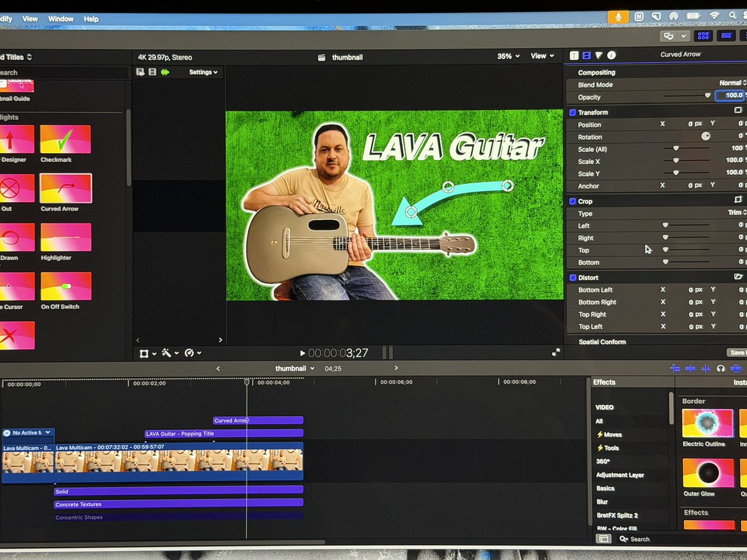Viewport: 747px width, 560px height.
Task: Open the Info inspector icon
Action: click(x=611, y=55)
